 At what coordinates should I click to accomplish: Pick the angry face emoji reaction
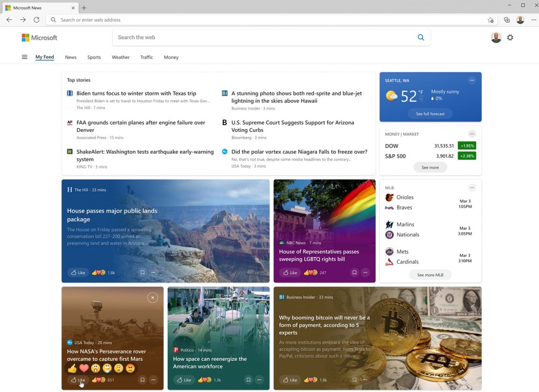[130, 368]
